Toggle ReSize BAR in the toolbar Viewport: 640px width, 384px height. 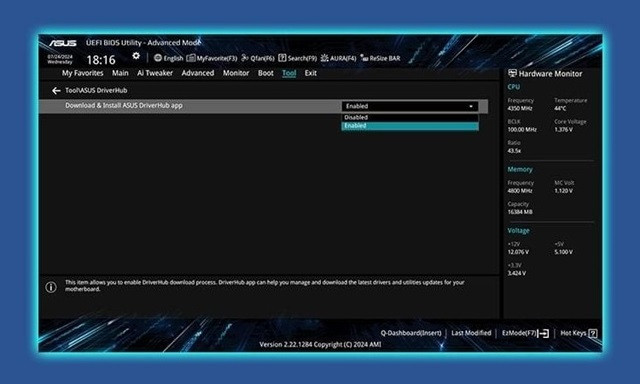tap(380, 58)
